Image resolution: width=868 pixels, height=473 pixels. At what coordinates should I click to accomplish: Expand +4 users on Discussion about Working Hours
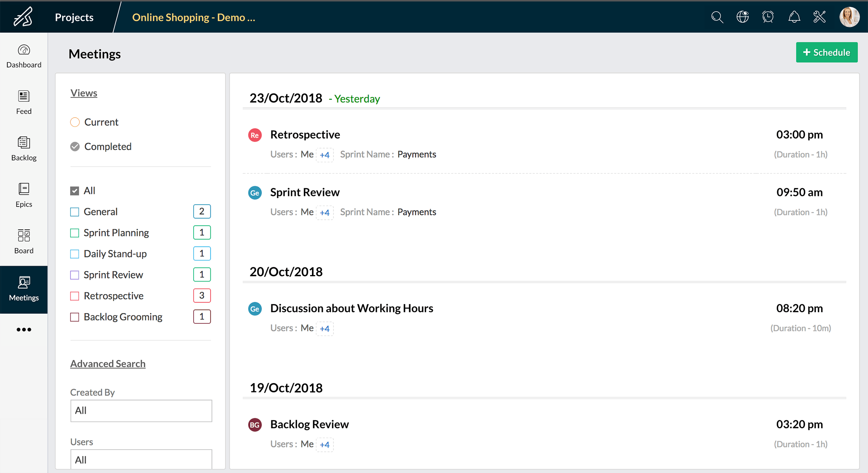[325, 329]
